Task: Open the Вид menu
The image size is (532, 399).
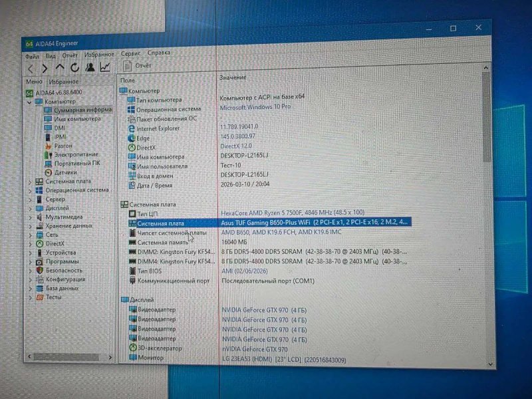Action: [51, 56]
